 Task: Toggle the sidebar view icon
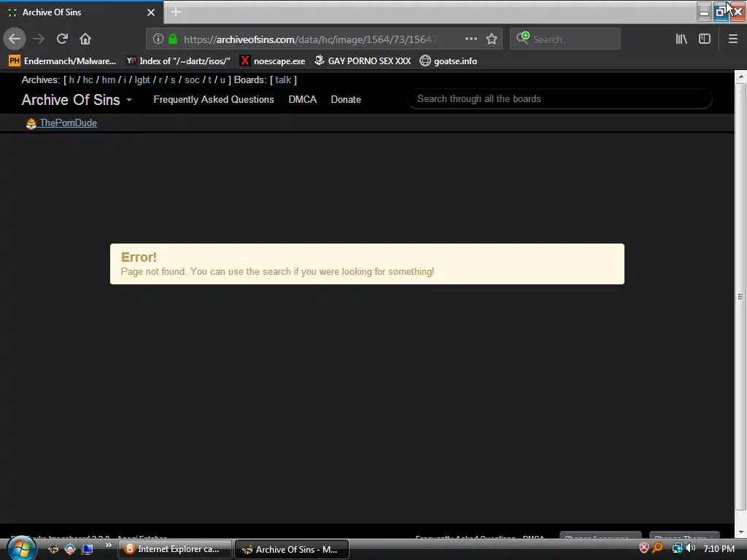point(705,39)
